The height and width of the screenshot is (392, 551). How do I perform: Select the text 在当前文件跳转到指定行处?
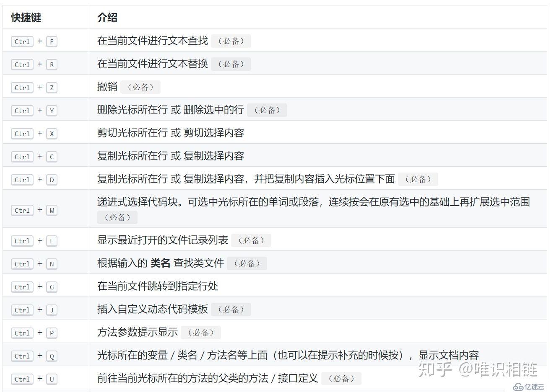[158, 286]
